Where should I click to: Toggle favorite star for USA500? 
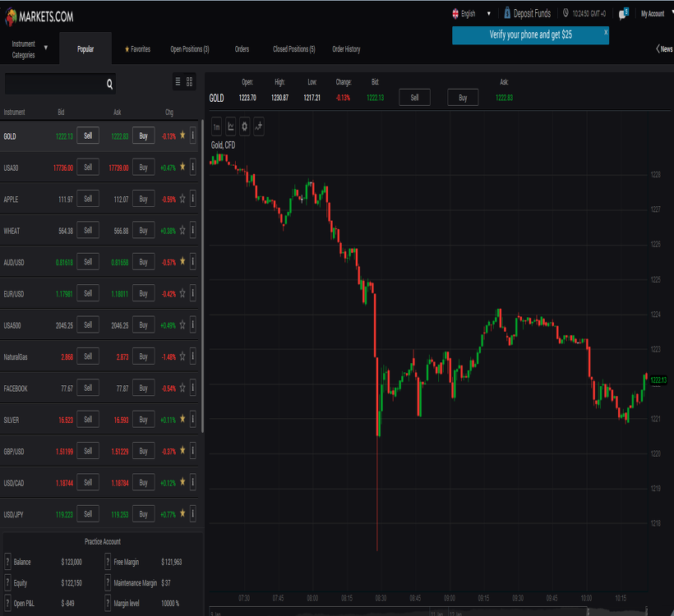(182, 324)
